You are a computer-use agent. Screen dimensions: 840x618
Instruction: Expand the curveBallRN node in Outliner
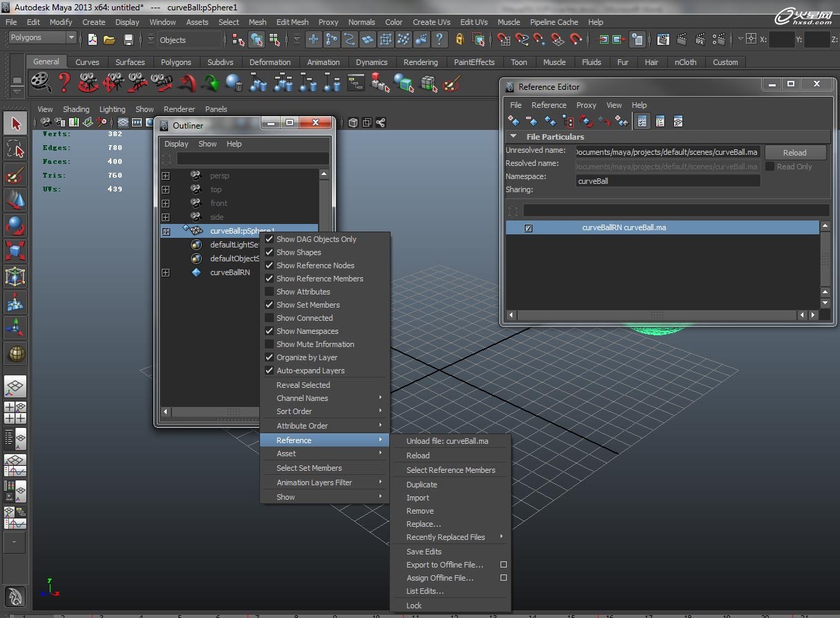coord(165,272)
